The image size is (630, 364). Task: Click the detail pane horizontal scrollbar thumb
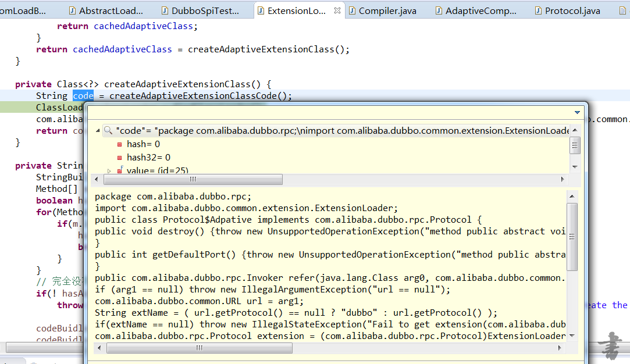click(x=200, y=348)
